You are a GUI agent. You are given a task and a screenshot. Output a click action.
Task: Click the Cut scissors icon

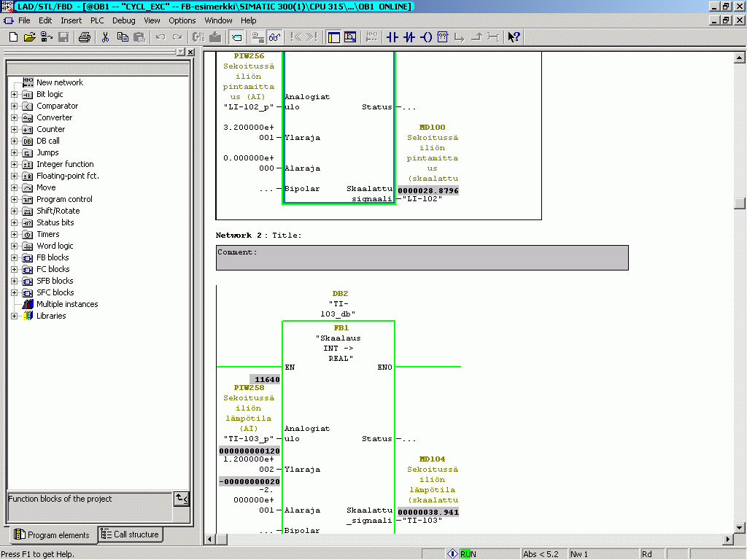tap(106, 37)
